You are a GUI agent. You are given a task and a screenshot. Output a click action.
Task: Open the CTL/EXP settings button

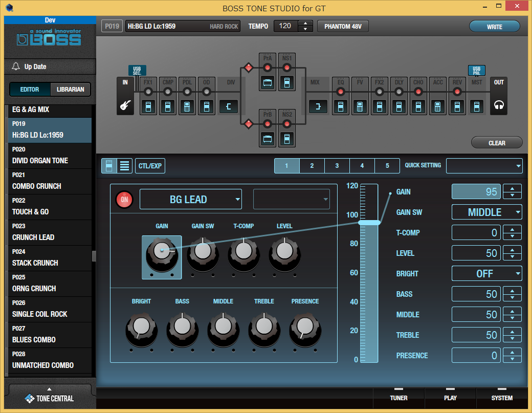(x=150, y=166)
